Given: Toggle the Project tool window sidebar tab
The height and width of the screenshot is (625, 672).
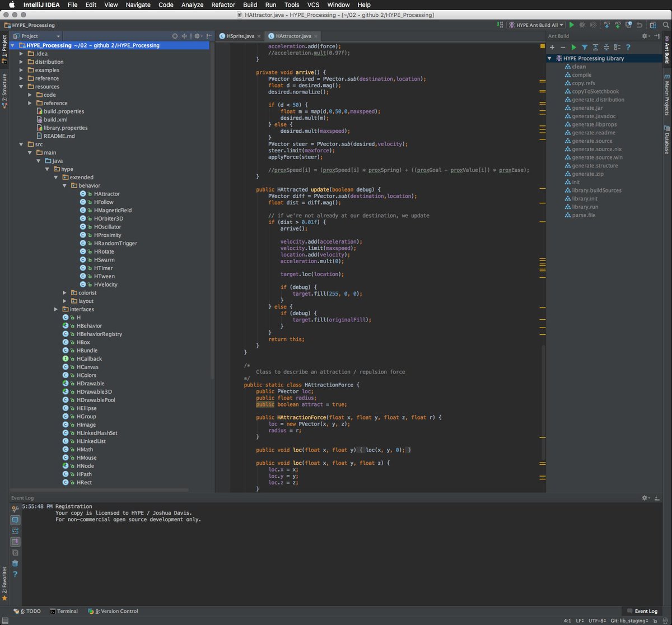Looking at the screenshot, I should (4, 47).
